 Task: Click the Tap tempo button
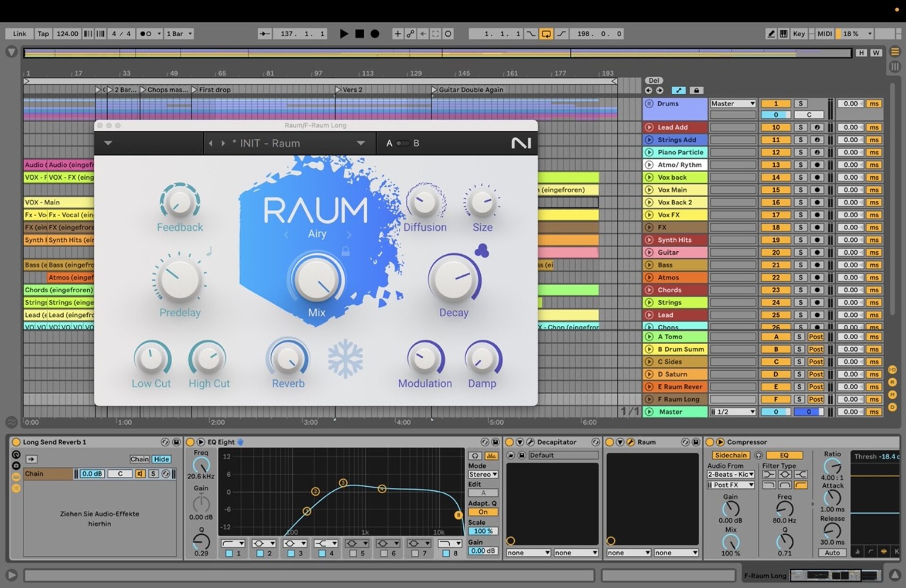tap(43, 33)
